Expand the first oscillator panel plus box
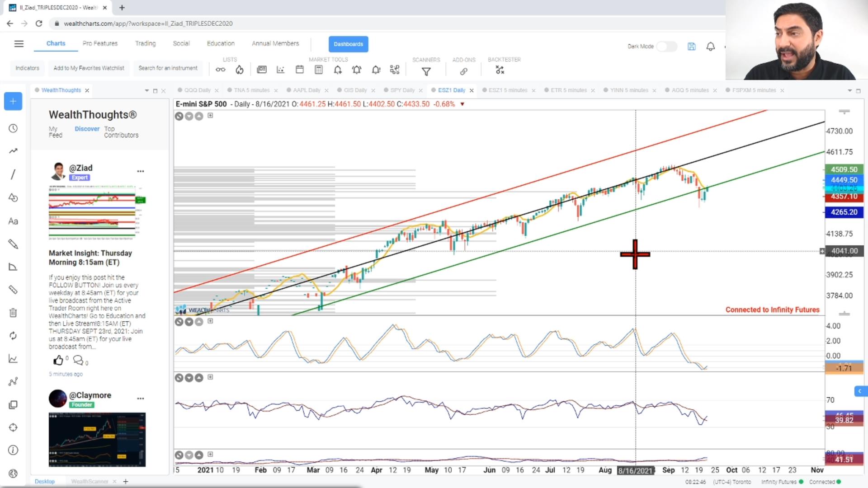The width and height of the screenshot is (868, 488). tap(210, 321)
